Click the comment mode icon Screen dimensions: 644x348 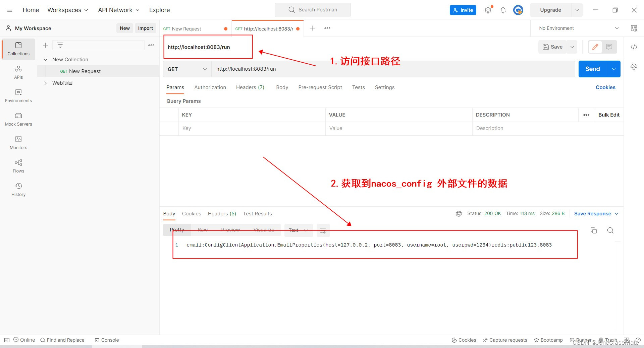[x=609, y=47]
